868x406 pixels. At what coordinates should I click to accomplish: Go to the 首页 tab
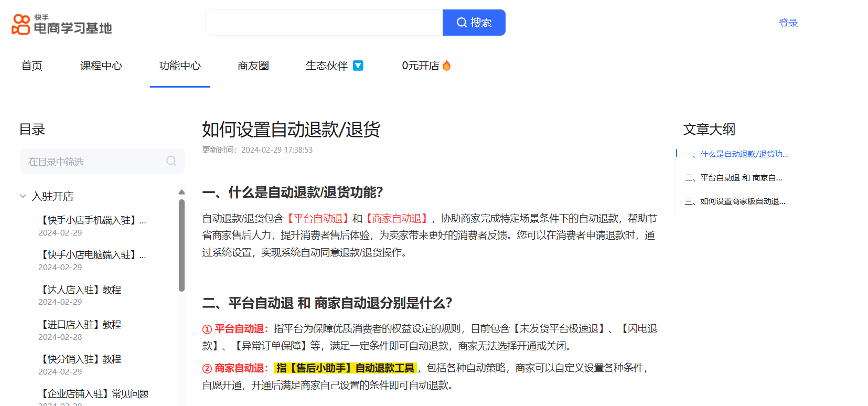31,66
